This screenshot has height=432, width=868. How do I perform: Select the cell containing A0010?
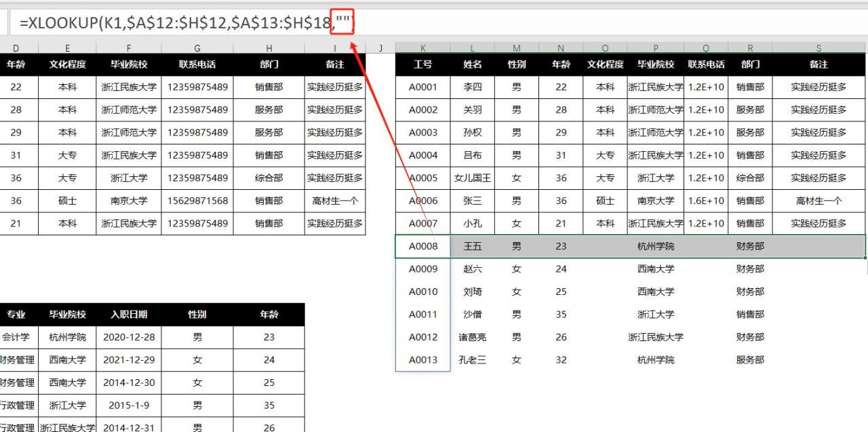point(423,292)
